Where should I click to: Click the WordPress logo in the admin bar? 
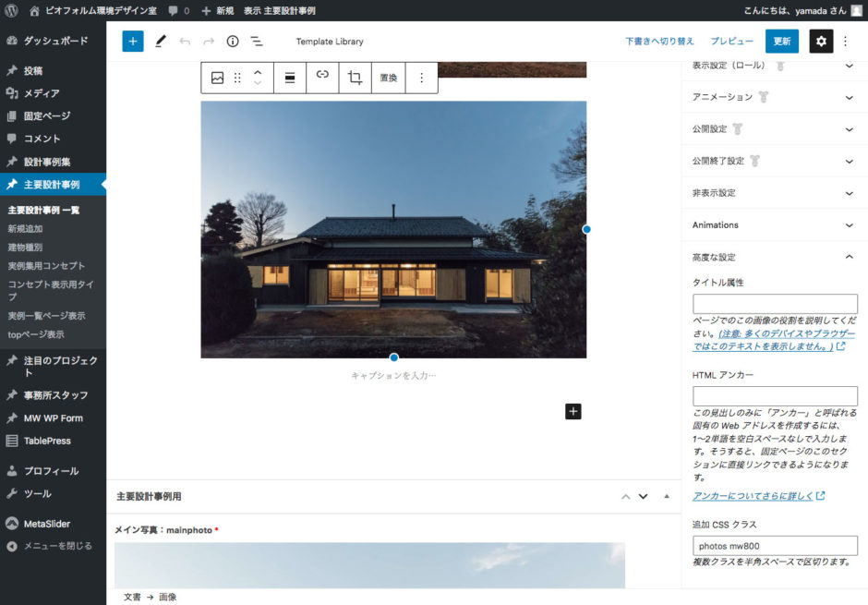(11, 10)
